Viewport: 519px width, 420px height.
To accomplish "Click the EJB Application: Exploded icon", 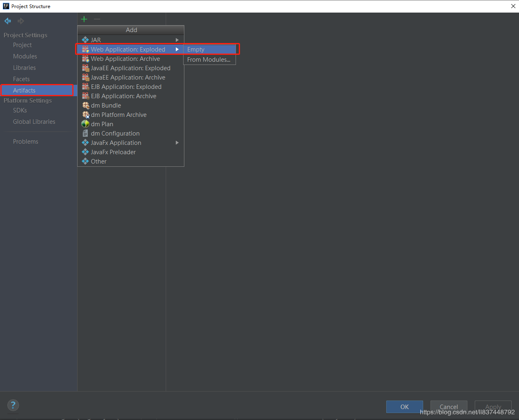I will tap(85, 86).
